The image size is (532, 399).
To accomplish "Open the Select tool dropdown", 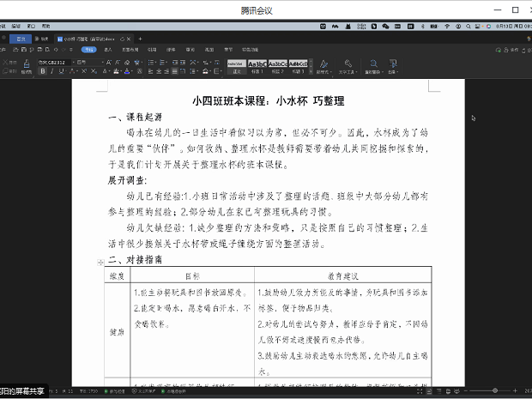I will click(393, 67).
